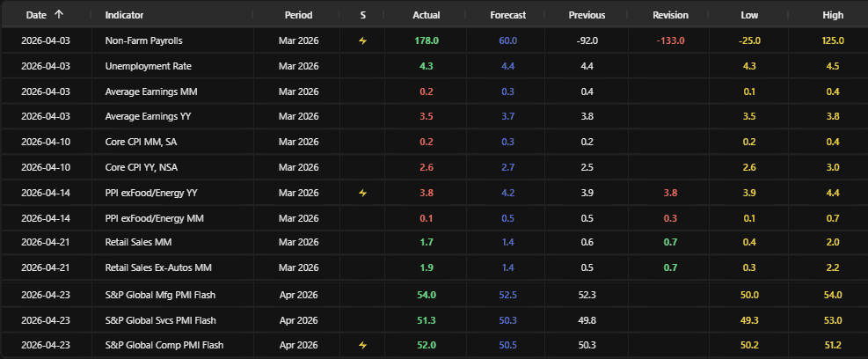
Task: Sort by the Forecast column header
Action: pyautogui.click(x=507, y=15)
